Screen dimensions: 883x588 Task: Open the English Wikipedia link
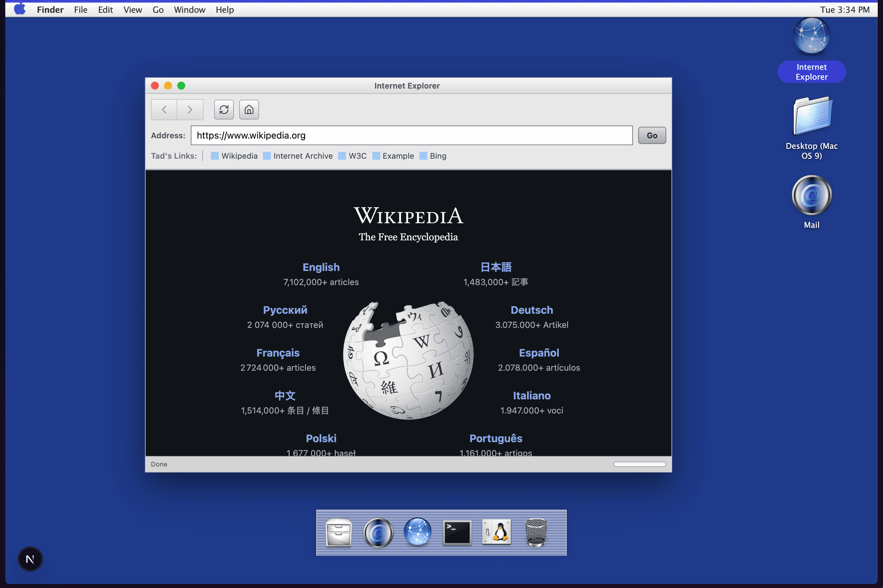tap(321, 267)
